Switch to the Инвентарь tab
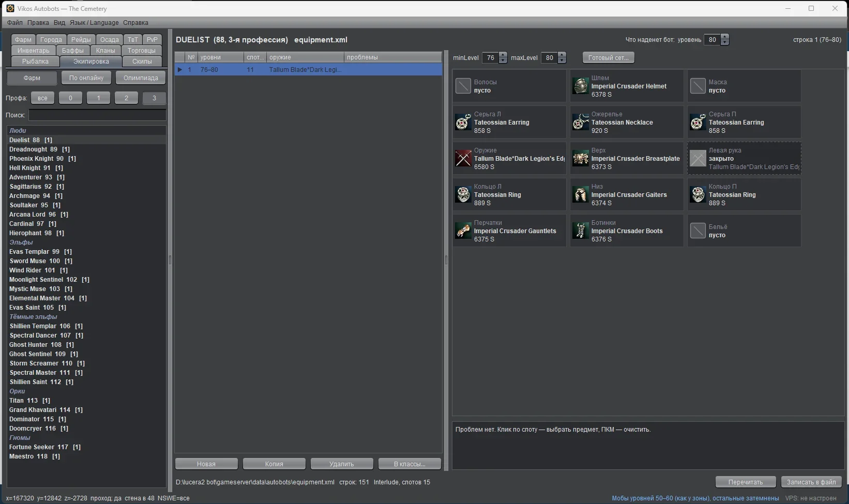The height and width of the screenshot is (504, 849). point(34,51)
